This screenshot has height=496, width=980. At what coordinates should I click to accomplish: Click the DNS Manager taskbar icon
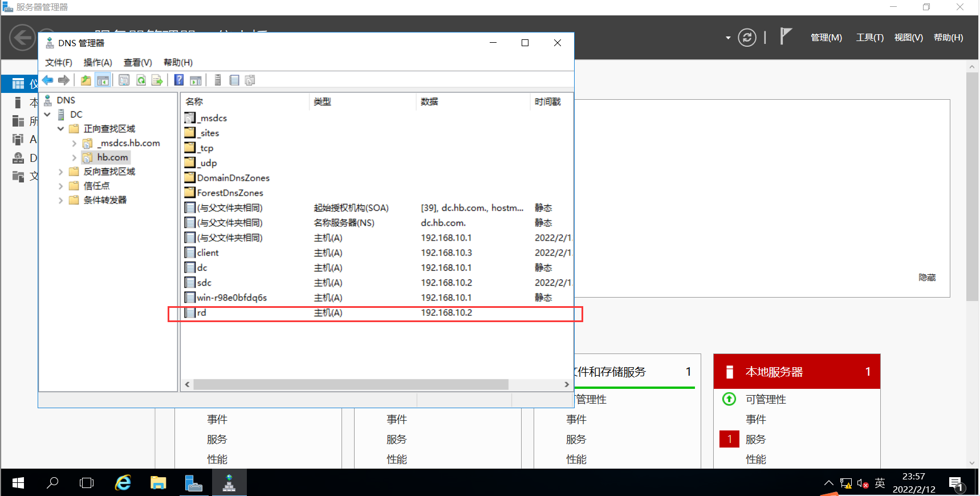(x=229, y=483)
